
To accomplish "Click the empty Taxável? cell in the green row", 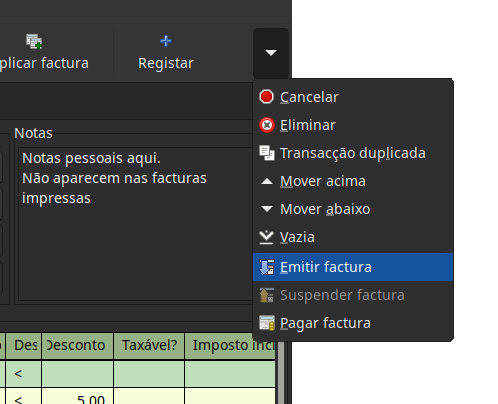I will pyautogui.click(x=149, y=374).
